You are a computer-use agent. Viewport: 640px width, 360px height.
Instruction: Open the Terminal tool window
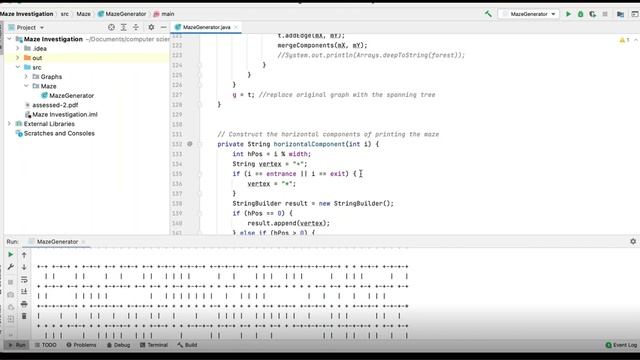pos(154,345)
